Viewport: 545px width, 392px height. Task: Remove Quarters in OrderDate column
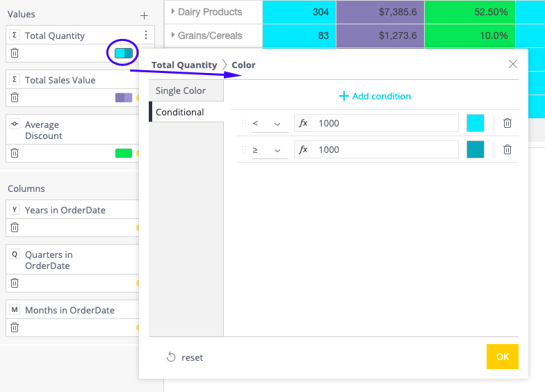[15, 284]
